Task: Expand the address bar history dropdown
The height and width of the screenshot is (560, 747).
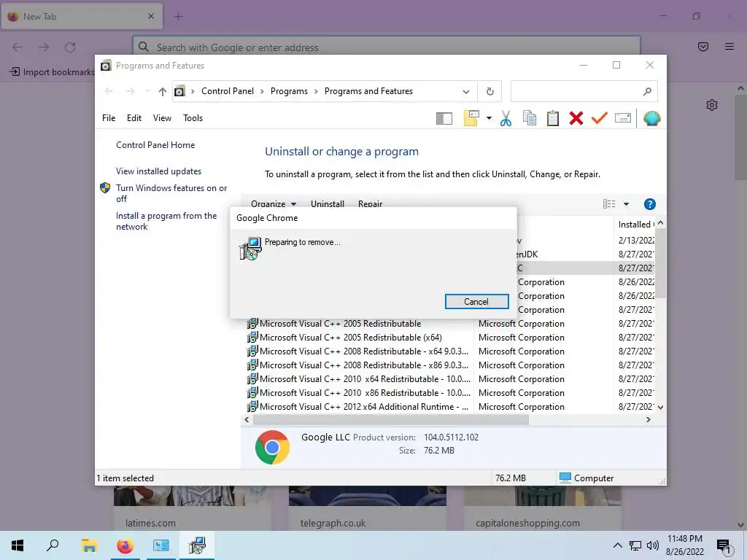Action: click(466, 91)
